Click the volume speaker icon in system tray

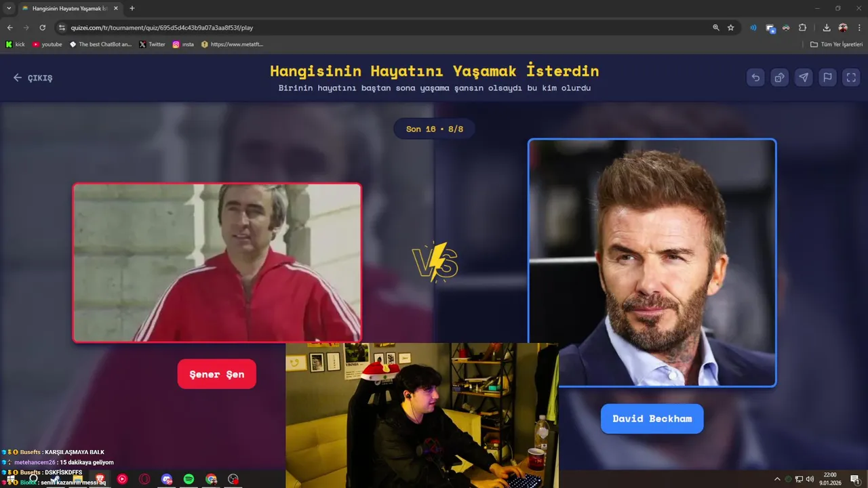coord(810,479)
